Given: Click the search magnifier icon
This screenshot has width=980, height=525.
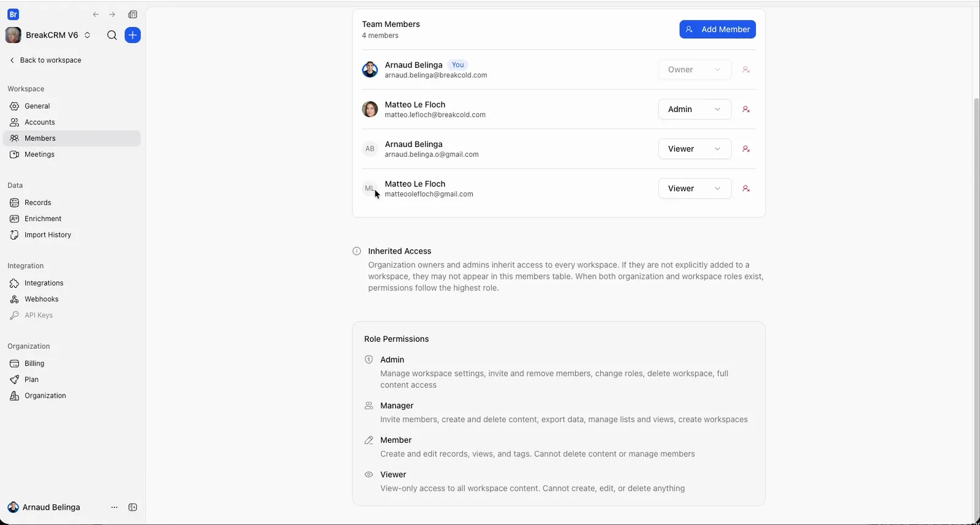Looking at the screenshot, I should click(111, 35).
